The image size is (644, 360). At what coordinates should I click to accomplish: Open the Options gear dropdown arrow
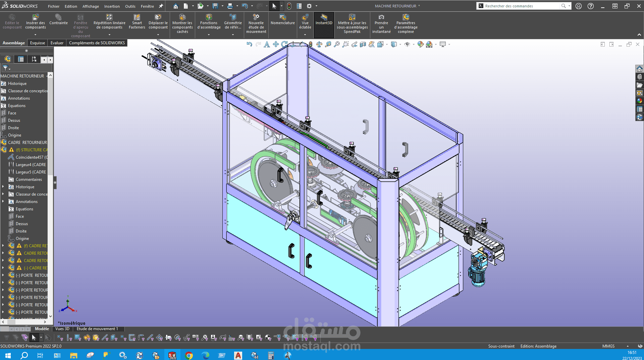(x=316, y=6)
